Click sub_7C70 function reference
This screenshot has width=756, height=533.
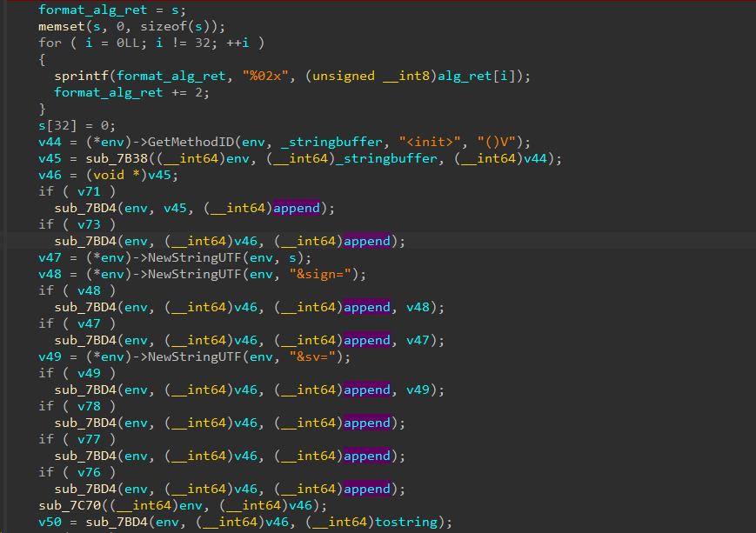[x=70, y=505]
